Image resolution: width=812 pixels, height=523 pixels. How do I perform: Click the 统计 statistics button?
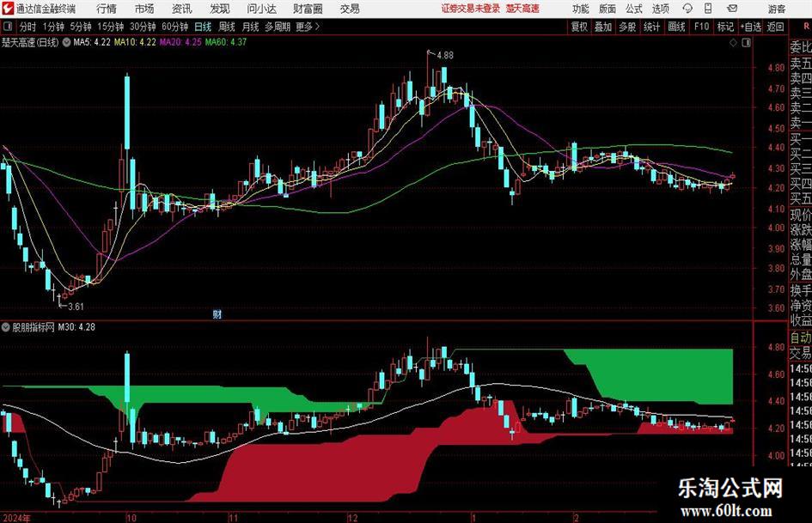[651, 27]
